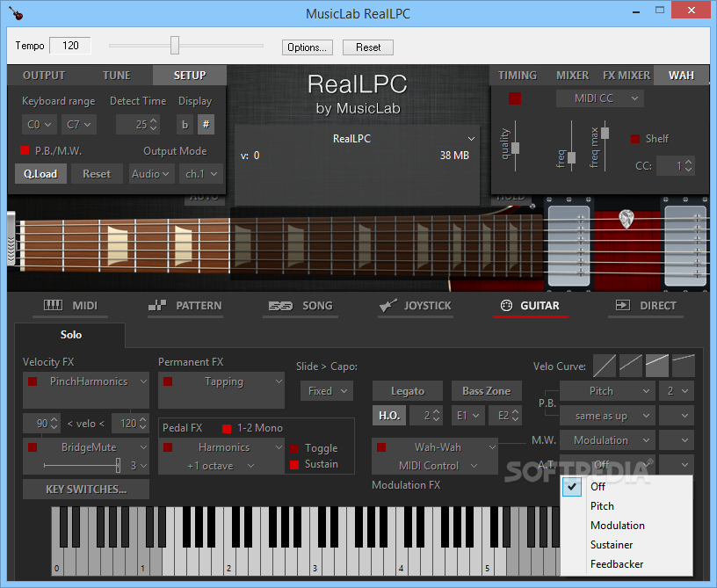Switch to the OUTPUT tab
Image resolution: width=717 pixels, height=588 pixels.
click(x=44, y=76)
